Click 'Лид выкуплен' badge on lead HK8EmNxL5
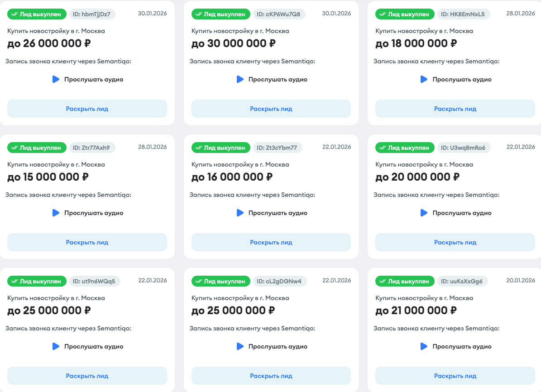541x392 pixels. click(404, 14)
